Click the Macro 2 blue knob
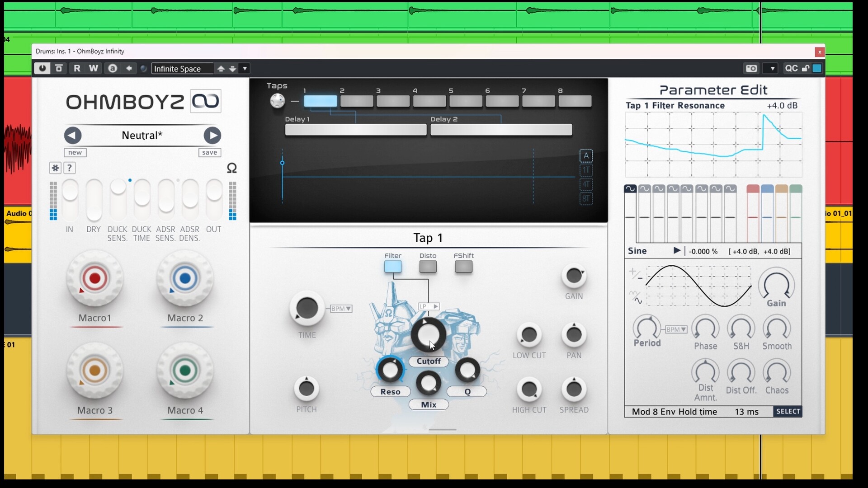 [x=185, y=278]
